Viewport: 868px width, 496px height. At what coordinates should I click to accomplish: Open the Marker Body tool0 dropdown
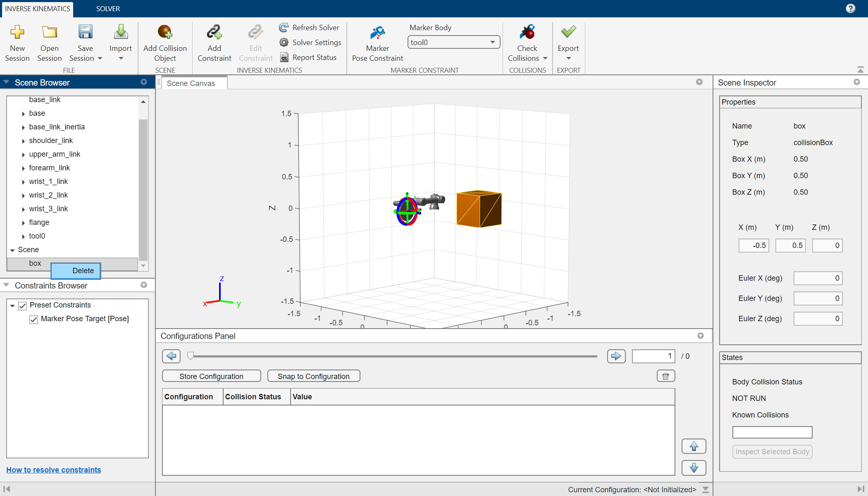coord(453,42)
